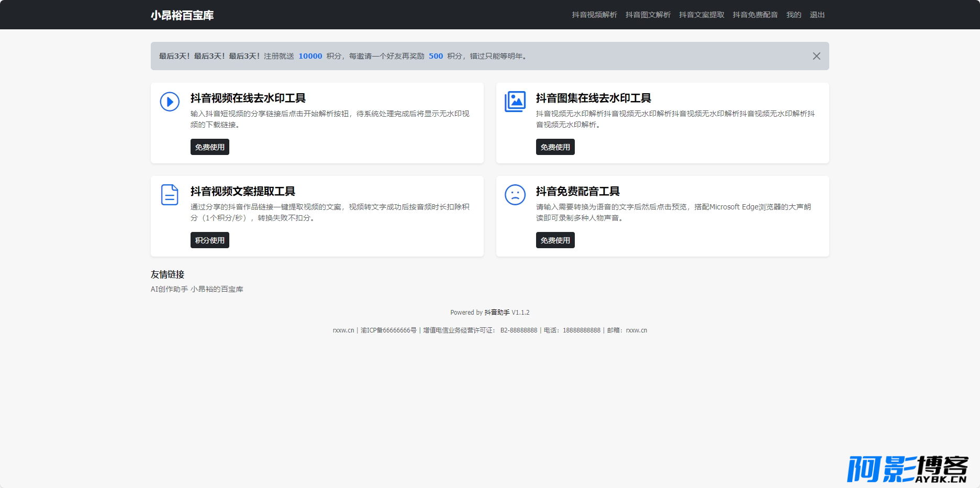Open the AI创作助手 friendly link
This screenshot has width=980, height=488.
click(x=169, y=289)
